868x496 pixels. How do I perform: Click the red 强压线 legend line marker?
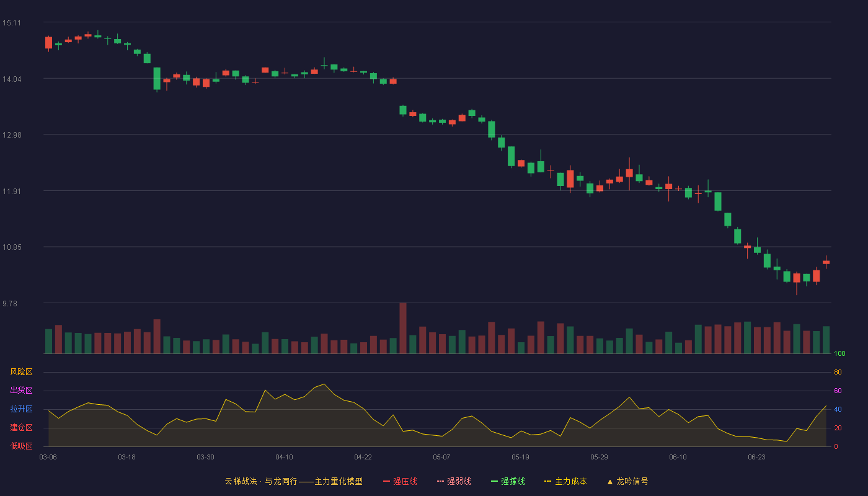(387, 481)
